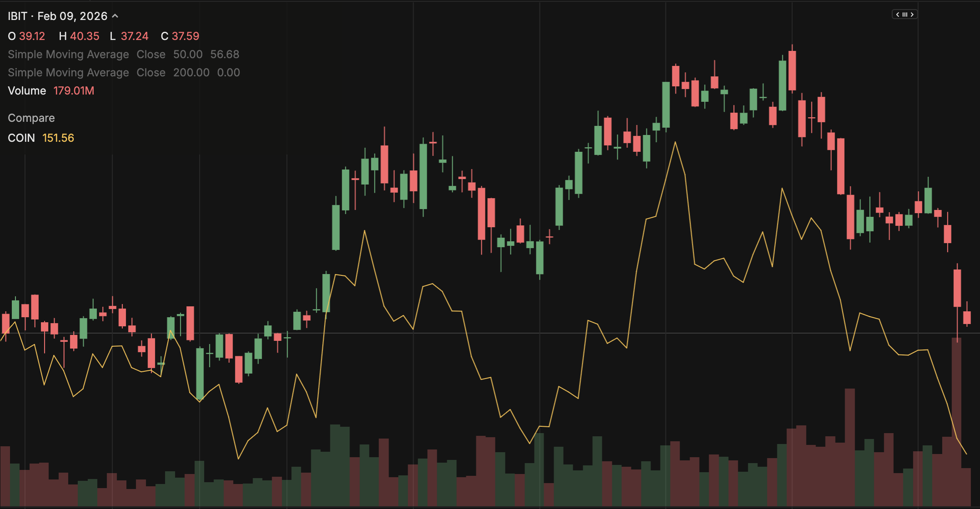This screenshot has height=509, width=980.
Task: Click the IBIT ticker label
Action: click(x=17, y=16)
